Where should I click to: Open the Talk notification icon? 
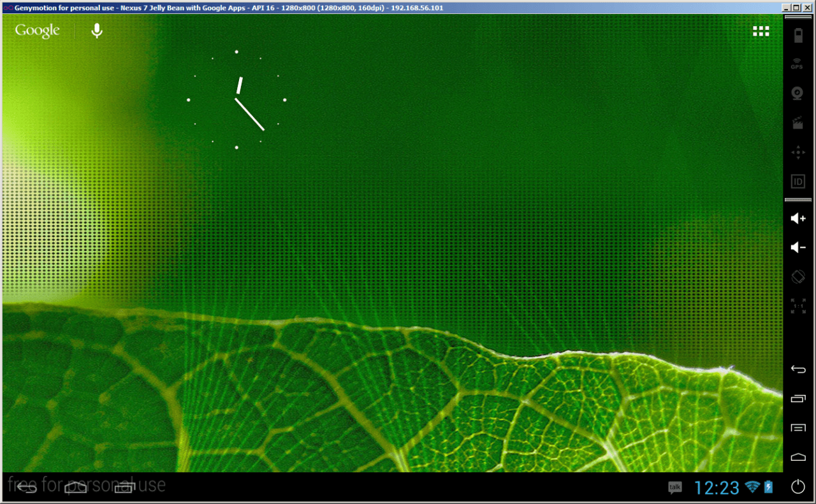(x=675, y=488)
